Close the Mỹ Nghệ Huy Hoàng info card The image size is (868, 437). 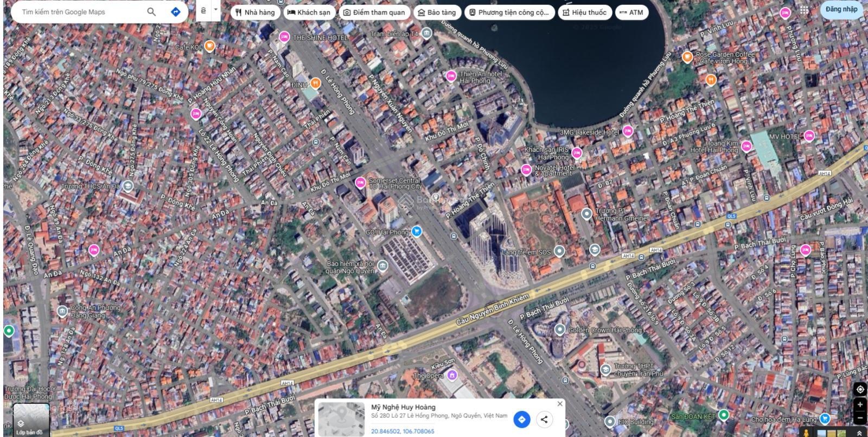click(560, 403)
